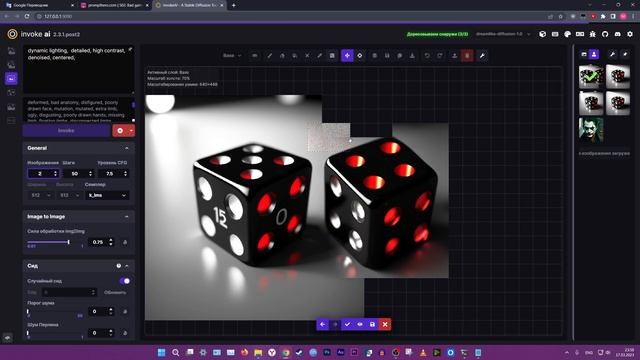Switch to the Nodes sidebar tab
The height and width of the screenshot is (360, 640).
coord(11,93)
